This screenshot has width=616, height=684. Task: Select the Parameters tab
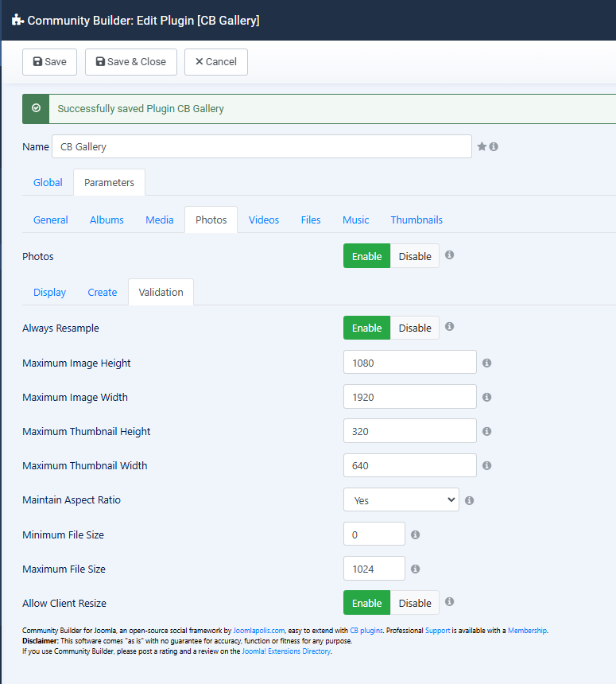click(109, 182)
